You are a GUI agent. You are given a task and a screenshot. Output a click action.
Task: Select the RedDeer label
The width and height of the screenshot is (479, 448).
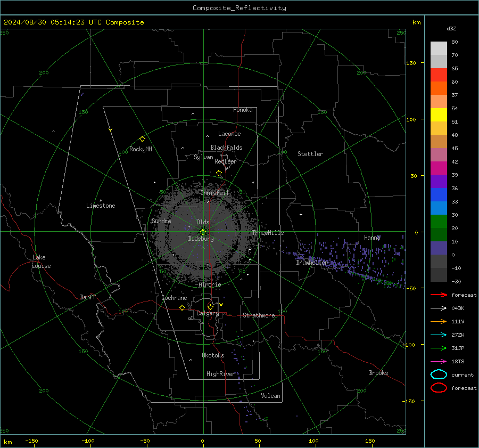pos(226,161)
